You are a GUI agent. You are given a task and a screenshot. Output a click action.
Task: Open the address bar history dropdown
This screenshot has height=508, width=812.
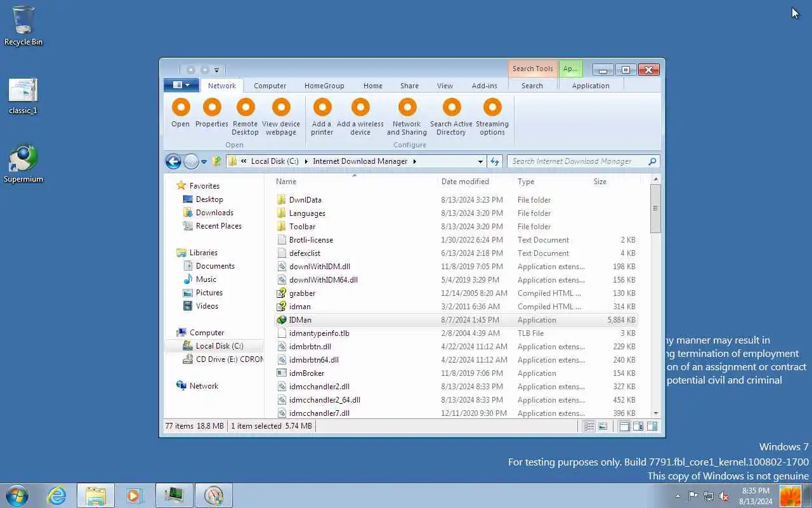click(x=480, y=161)
